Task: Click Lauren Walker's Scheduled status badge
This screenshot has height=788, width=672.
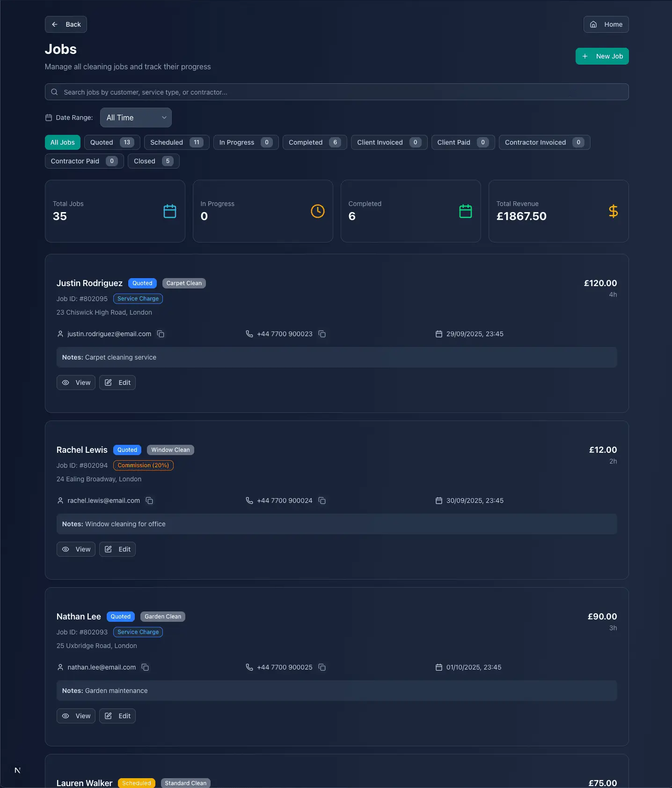Action: [x=137, y=783]
